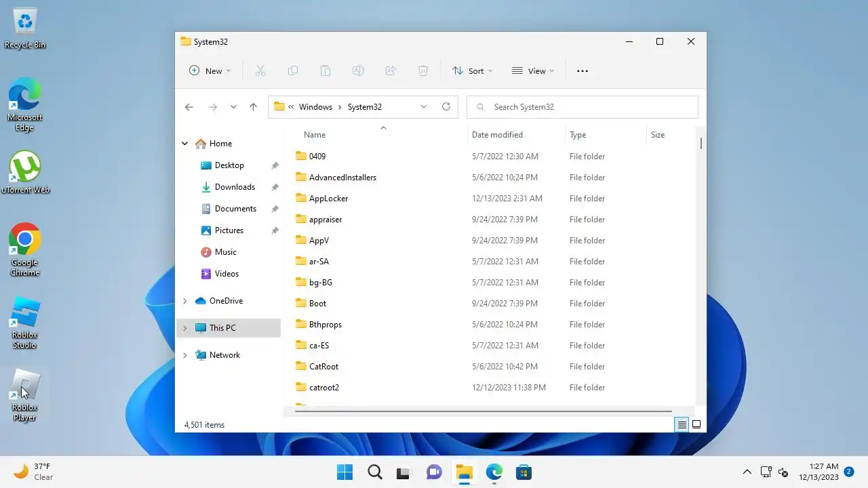Select the catroot2 folder row
The height and width of the screenshot is (488, 868).
pos(493,388)
